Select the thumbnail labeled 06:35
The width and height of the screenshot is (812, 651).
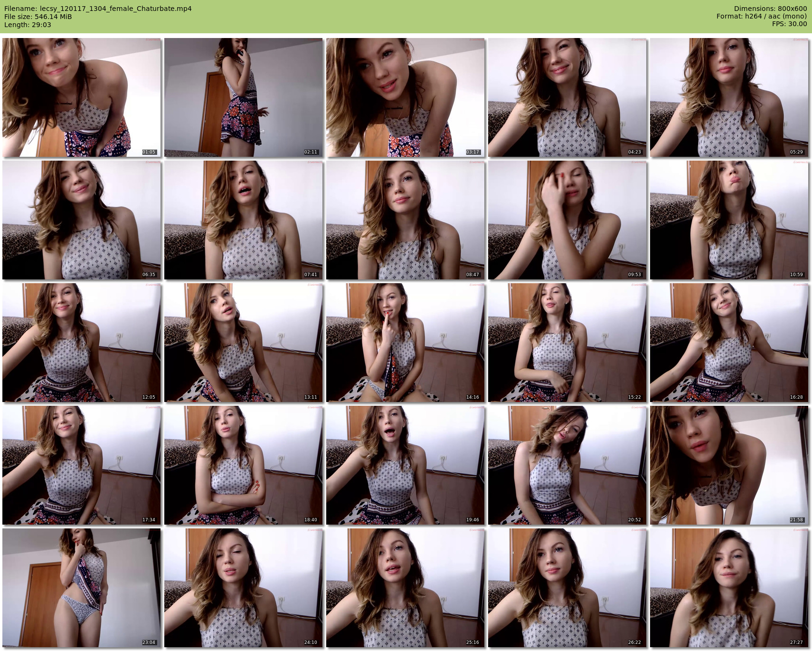[x=81, y=220]
